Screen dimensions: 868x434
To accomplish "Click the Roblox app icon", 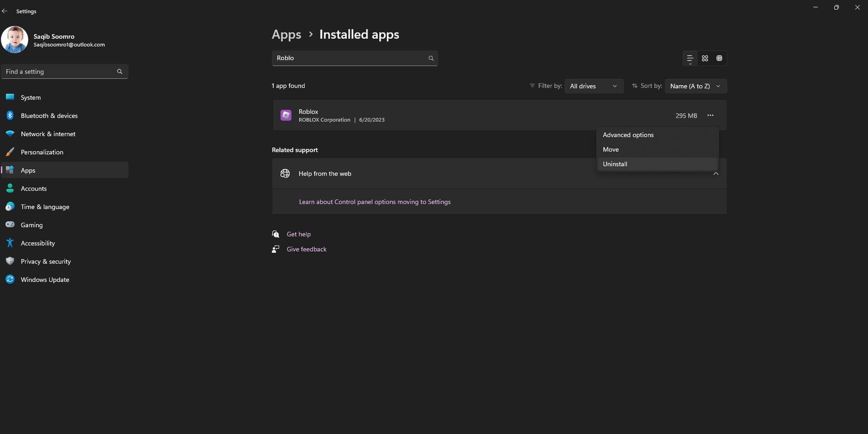I will tap(286, 115).
